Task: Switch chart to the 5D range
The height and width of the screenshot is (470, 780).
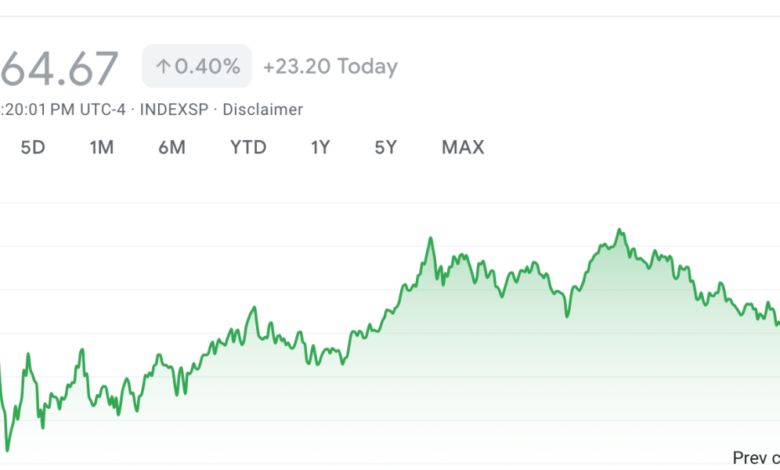Action: [33, 148]
